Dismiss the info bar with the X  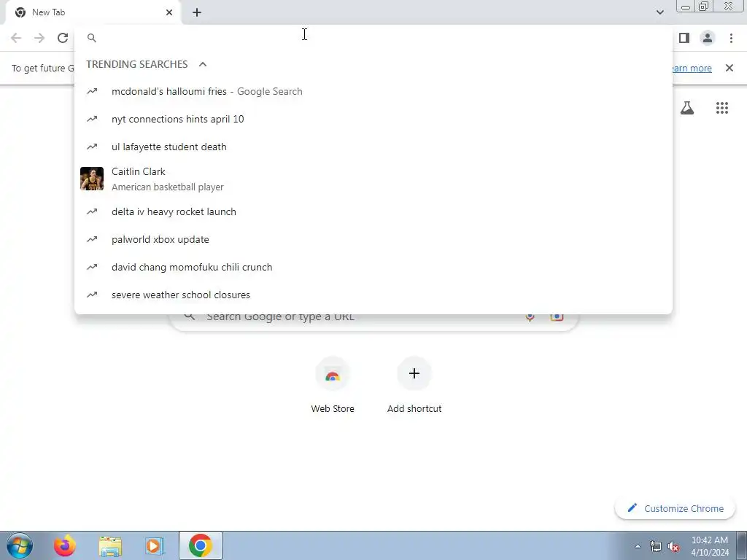[729, 68]
